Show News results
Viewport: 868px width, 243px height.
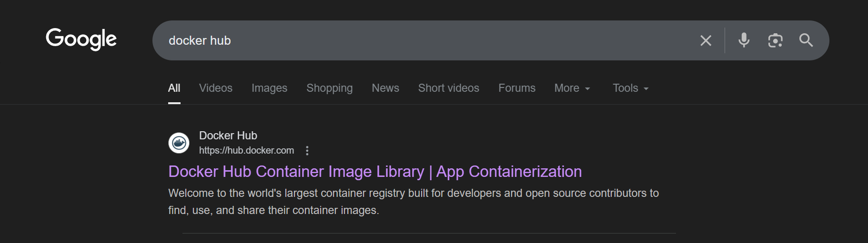[385, 88]
